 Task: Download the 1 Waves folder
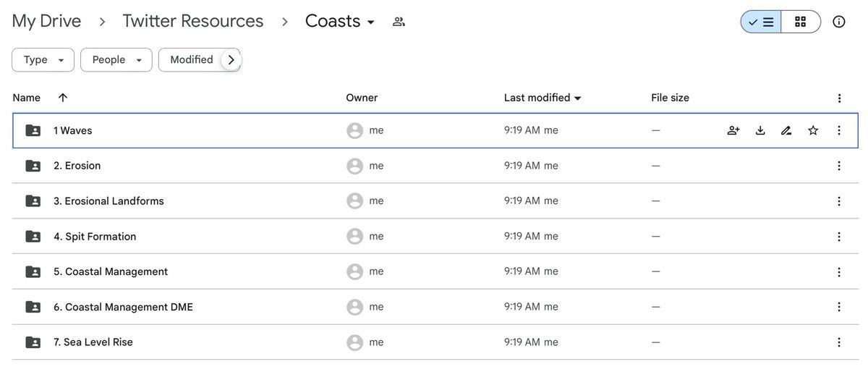[x=760, y=130]
